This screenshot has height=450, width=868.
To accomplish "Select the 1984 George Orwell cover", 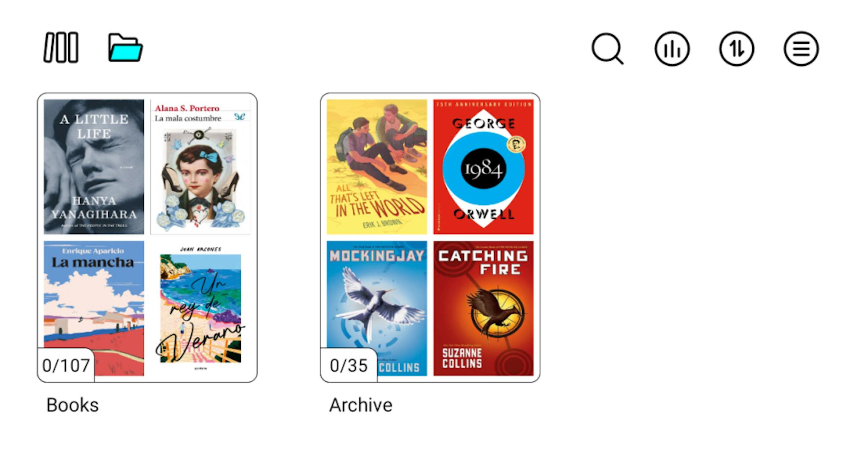I will [x=484, y=167].
